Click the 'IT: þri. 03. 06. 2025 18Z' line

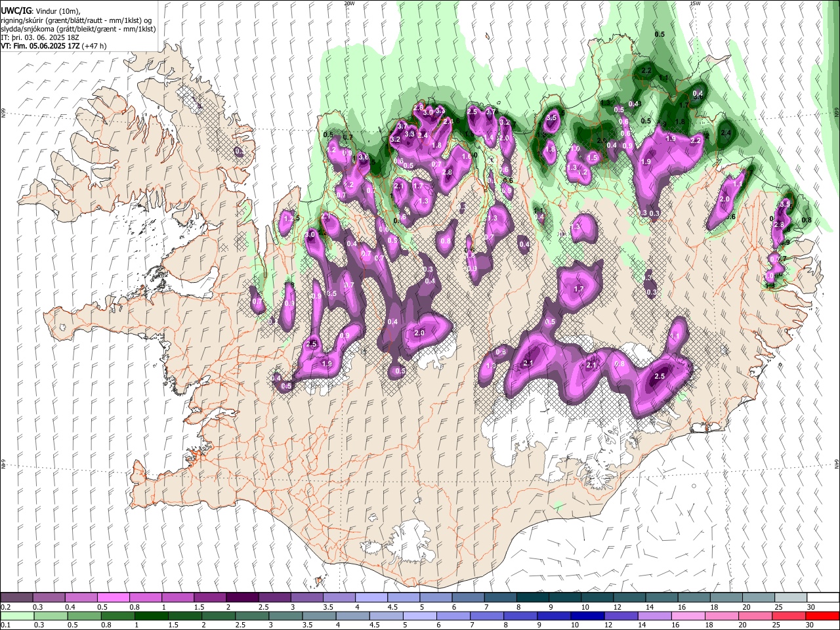[x=39, y=37]
